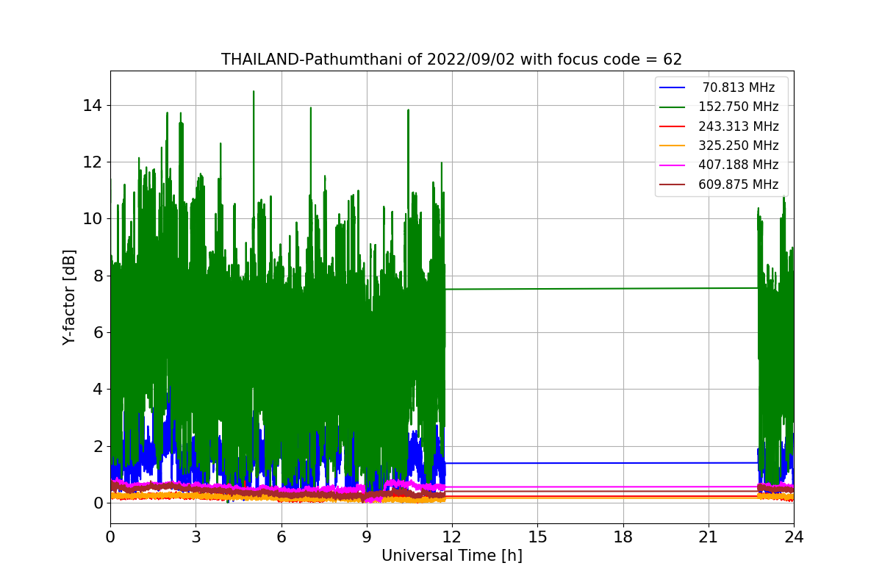Screen dimensions: 882x588
Task: Select the 152.750 MHz legend label
Action: (x=738, y=107)
